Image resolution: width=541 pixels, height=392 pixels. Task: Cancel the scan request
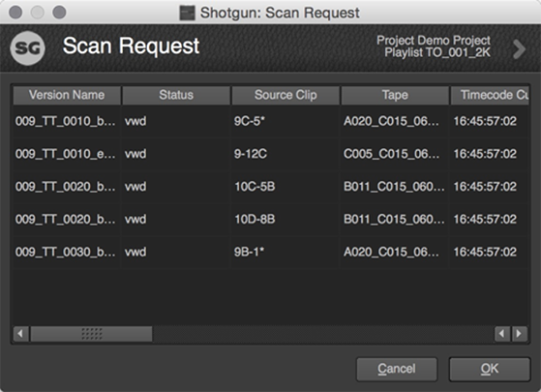(397, 369)
